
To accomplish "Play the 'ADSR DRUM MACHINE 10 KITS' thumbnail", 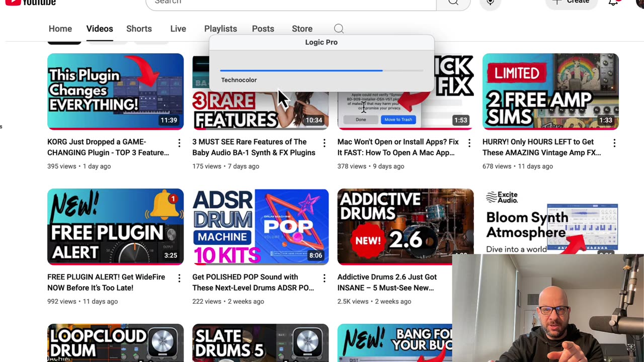I will point(260,227).
